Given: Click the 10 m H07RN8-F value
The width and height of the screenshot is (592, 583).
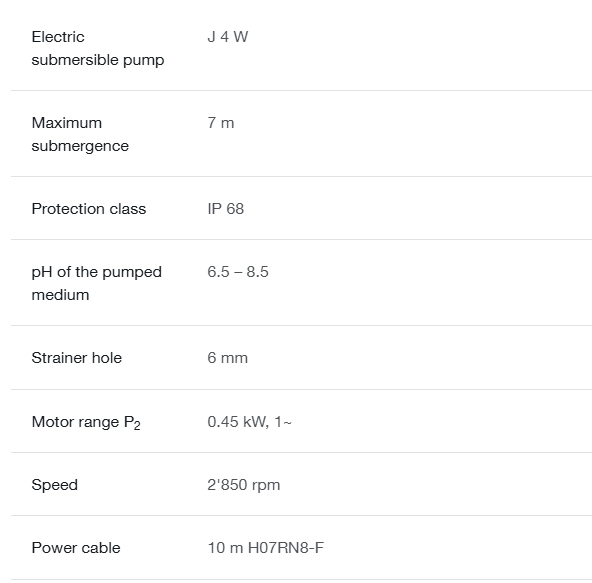Looking at the screenshot, I should click(x=265, y=548).
